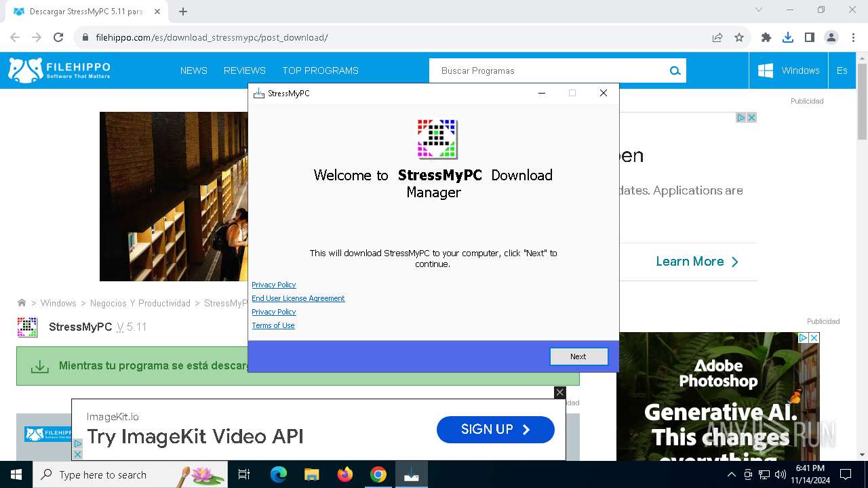Image resolution: width=868 pixels, height=488 pixels.
Task: Switch to Chrome on the taskbar
Action: pyautogui.click(x=378, y=474)
